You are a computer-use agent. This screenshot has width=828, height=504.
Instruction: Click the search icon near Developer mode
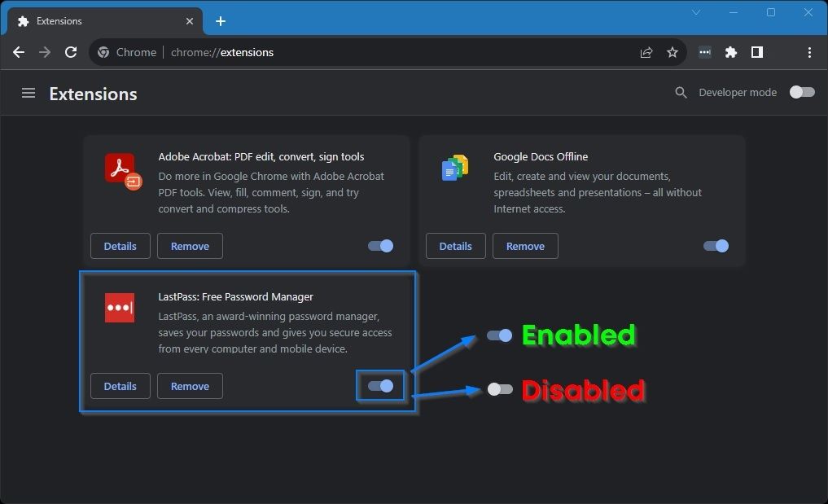tap(681, 92)
